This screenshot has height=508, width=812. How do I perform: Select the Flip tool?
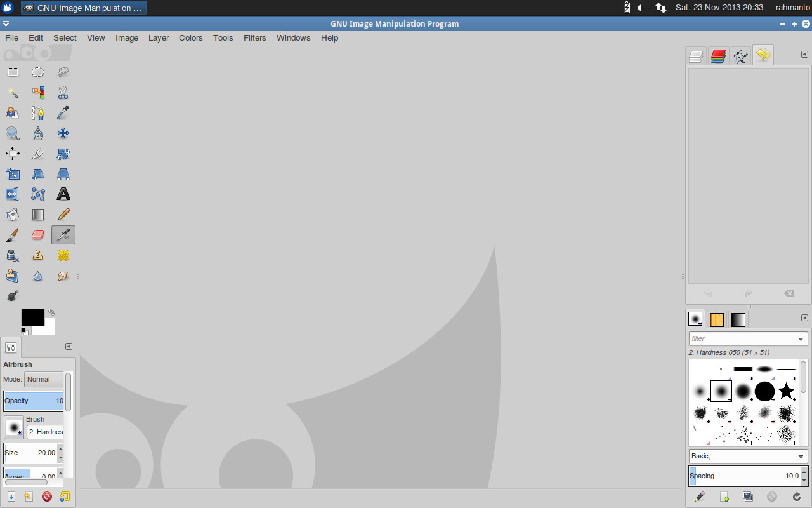coord(13,194)
